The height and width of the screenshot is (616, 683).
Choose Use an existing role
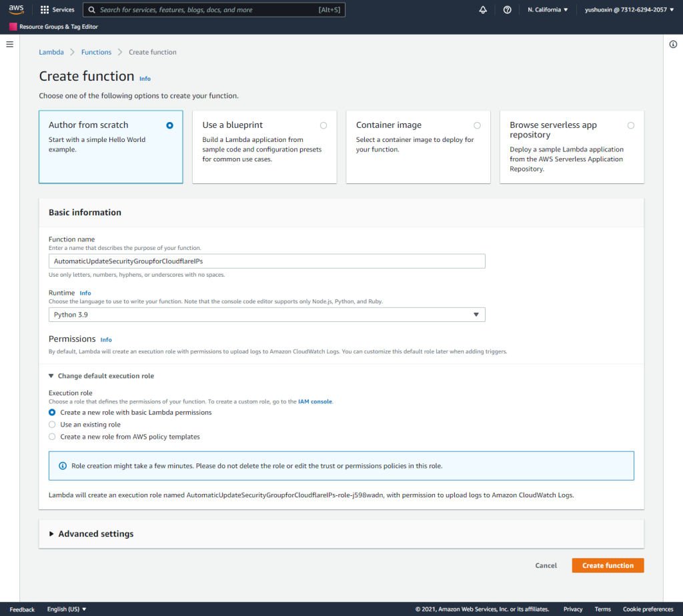click(x=53, y=425)
